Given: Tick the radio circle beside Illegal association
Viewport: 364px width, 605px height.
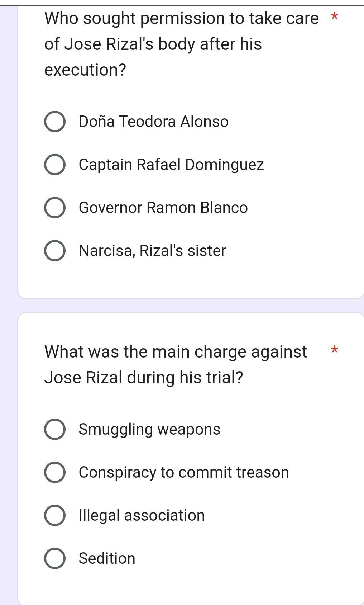Looking at the screenshot, I should (55, 516).
